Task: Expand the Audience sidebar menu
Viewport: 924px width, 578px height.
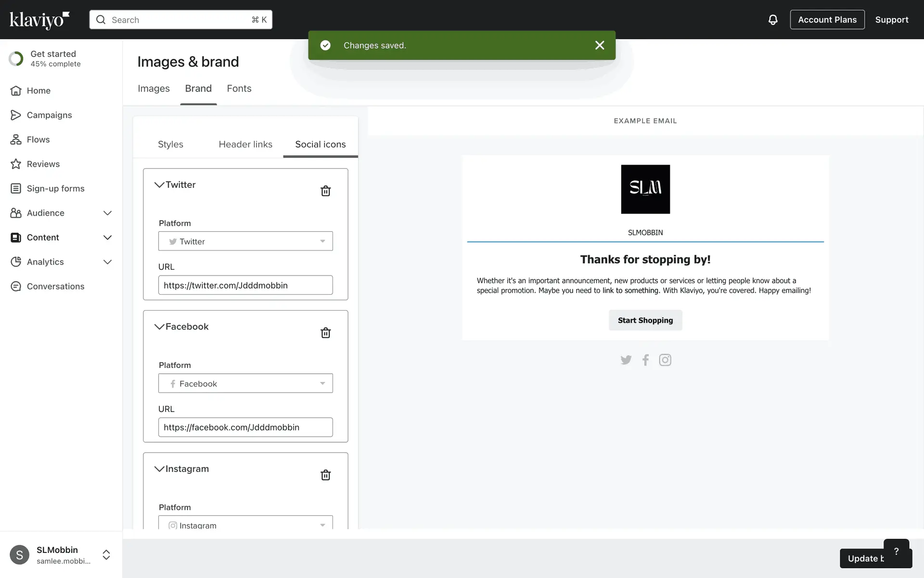Action: (x=107, y=213)
